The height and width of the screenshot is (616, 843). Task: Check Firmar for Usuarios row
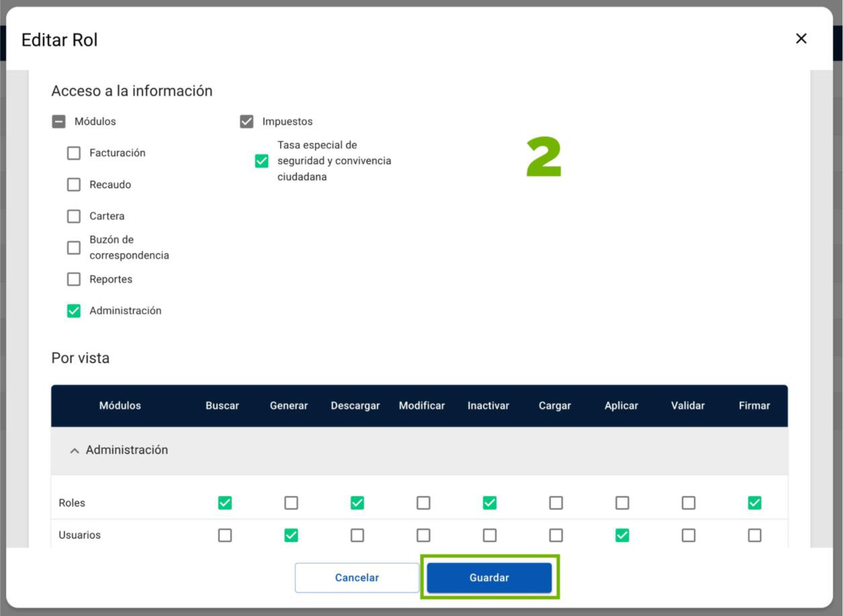(755, 535)
